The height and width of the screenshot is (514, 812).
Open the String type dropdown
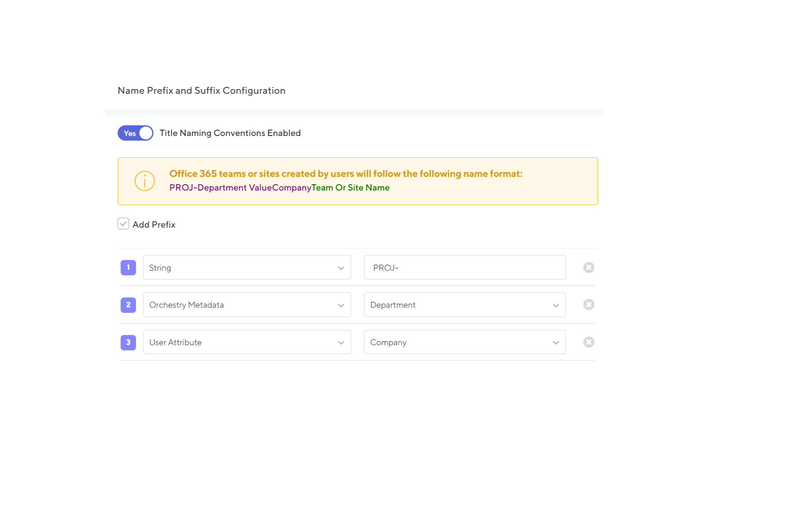click(247, 267)
